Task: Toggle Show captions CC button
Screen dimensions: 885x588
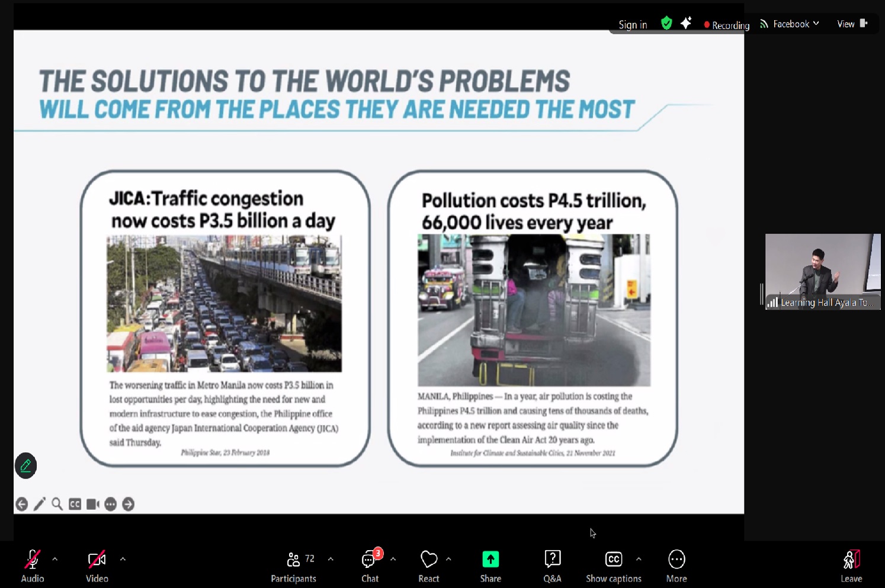Action: pyautogui.click(x=613, y=565)
